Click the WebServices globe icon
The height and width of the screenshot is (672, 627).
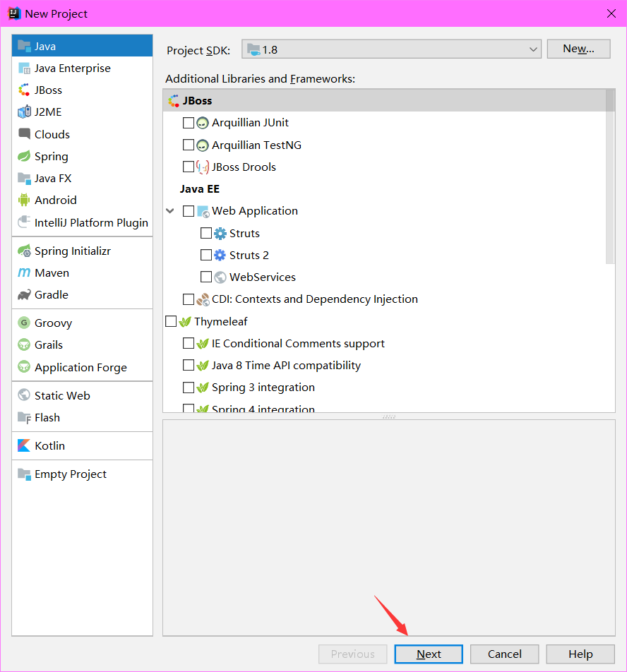tap(220, 277)
